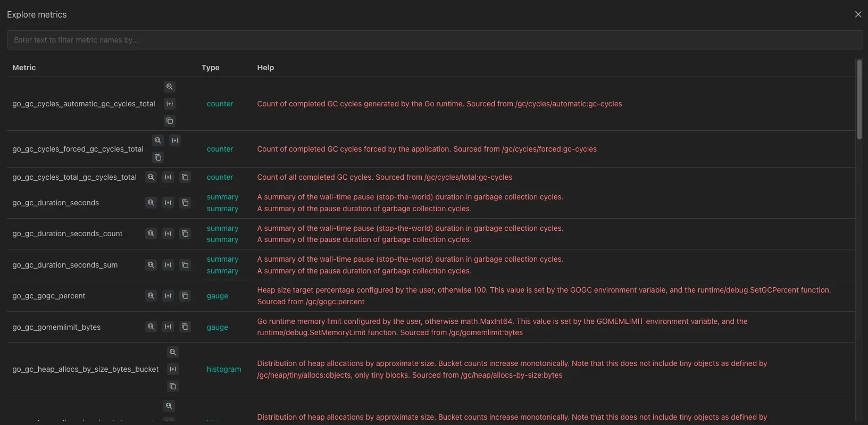
Task: Click the vertical scrollbar thumb of metrics list
Action: (859, 100)
